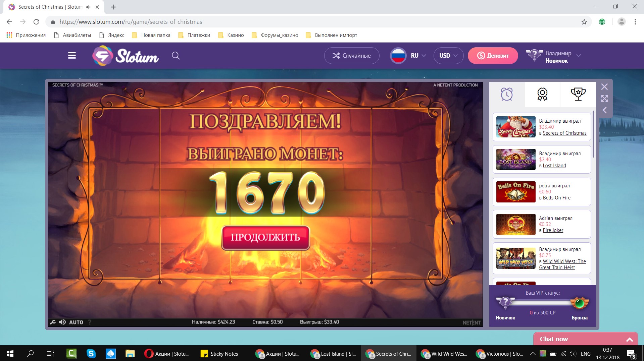This screenshot has width=644, height=361.
Task: Open the Выполнен импорт bookmarks folder
Action: click(x=331, y=35)
